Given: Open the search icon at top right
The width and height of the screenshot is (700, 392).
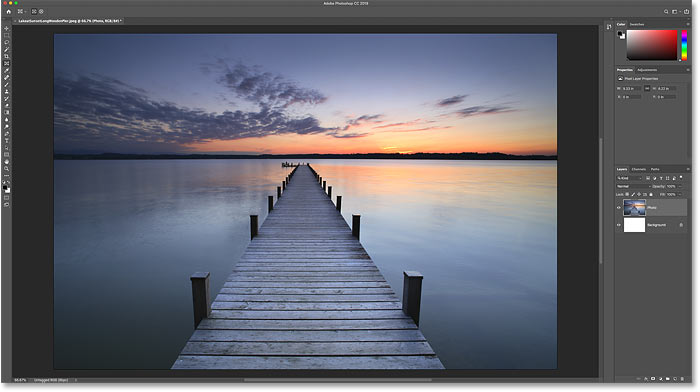Looking at the screenshot, I should point(666,12).
